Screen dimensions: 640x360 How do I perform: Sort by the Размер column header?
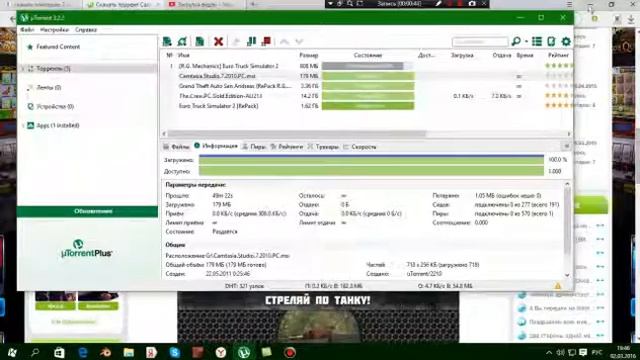coord(309,55)
